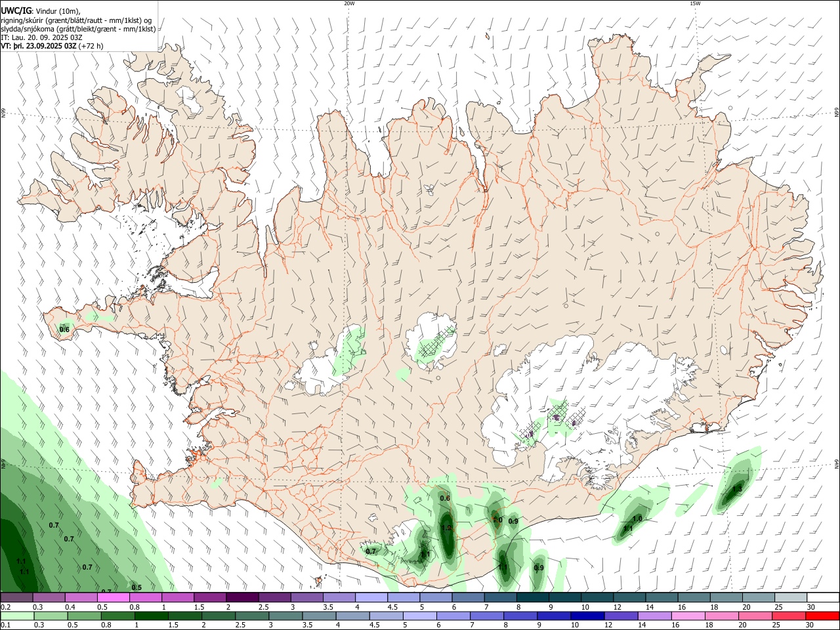Pick the snow legend swatch between 0.2 and 0.3
Viewport: 840px width, 630px height.
pyautogui.click(x=16, y=598)
